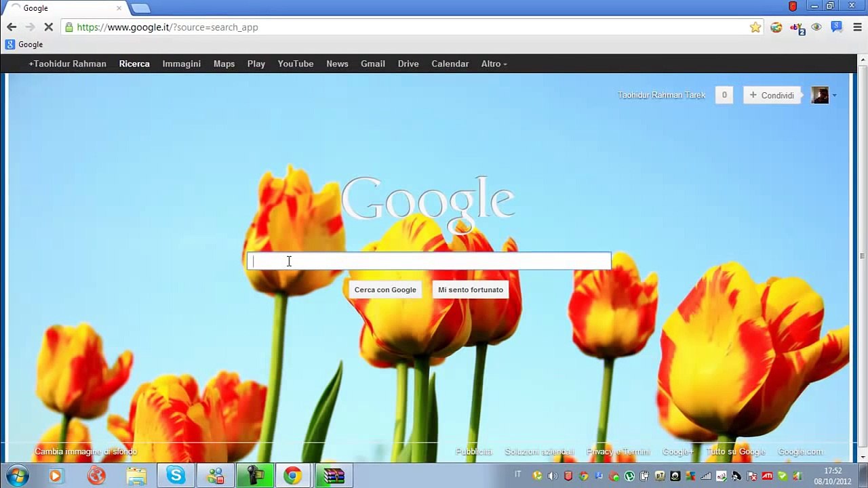The height and width of the screenshot is (488, 868).
Task: Bookmark this page with the star icon
Action: (755, 27)
